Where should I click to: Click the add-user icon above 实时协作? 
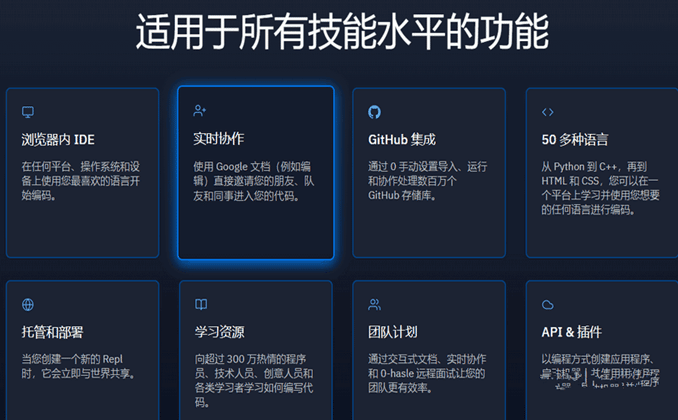pos(199,111)
